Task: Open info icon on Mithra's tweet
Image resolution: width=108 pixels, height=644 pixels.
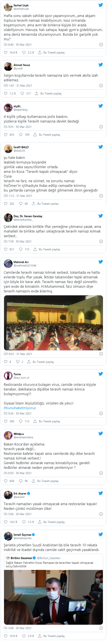Action: [101, 473]
